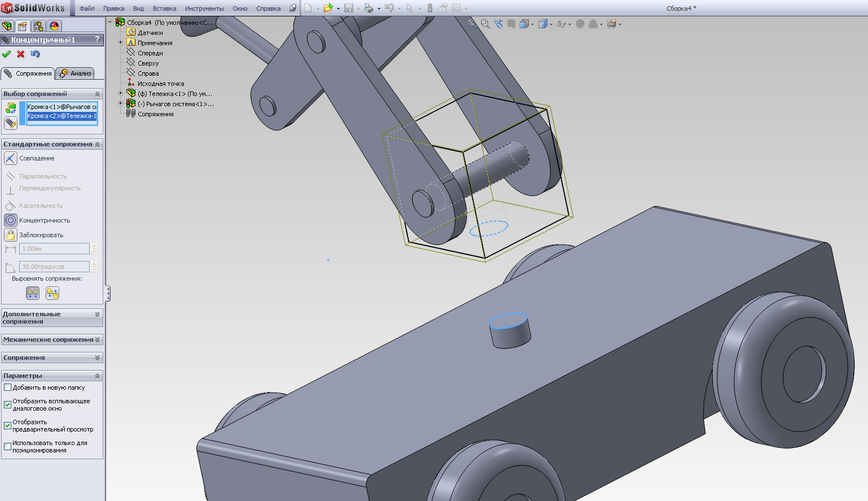The width and height of the screenshot is (868, 501).
Task: Expand the Дополнительные сопряжения section
Action: click(97, 314)
